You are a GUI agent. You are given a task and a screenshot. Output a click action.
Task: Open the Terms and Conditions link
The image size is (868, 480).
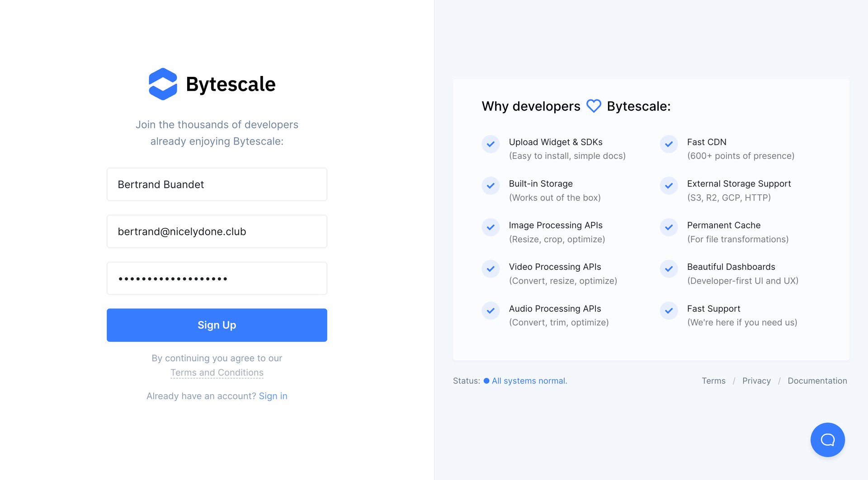click(x=217, y=372)
